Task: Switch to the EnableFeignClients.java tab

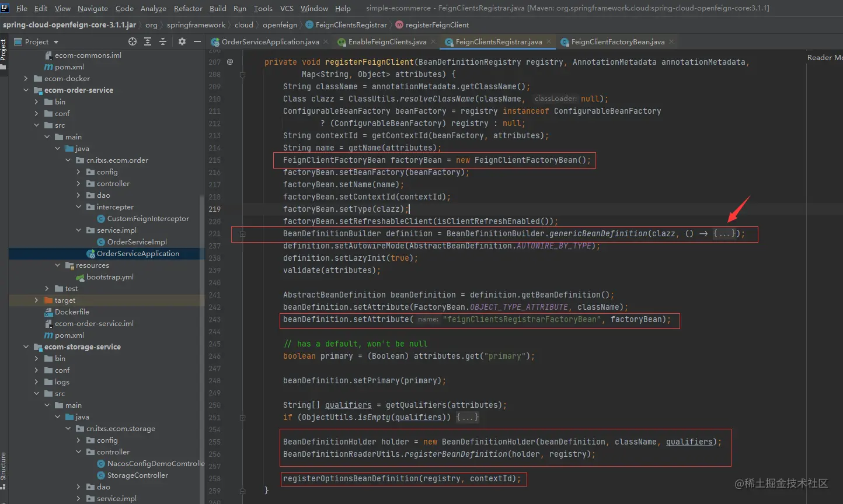Action: click(386, 42)
